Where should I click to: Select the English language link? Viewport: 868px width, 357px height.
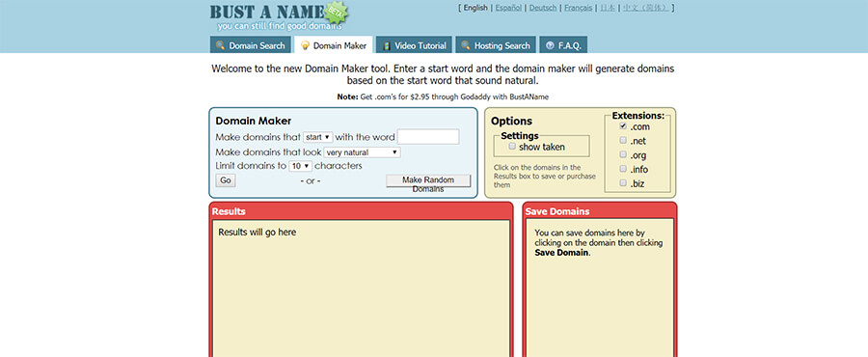click(x=475, y=8)
